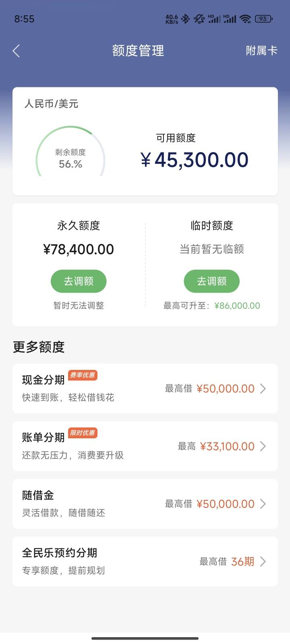Expand the 现金分期 row chevron
The width and height of the screenshot is (290, 644).
point(263,388)
